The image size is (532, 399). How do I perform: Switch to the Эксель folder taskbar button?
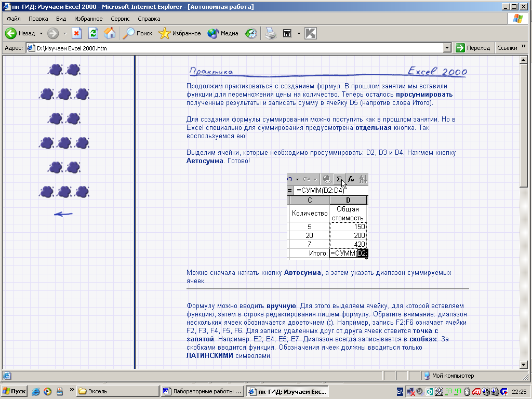tap(117, 391)
